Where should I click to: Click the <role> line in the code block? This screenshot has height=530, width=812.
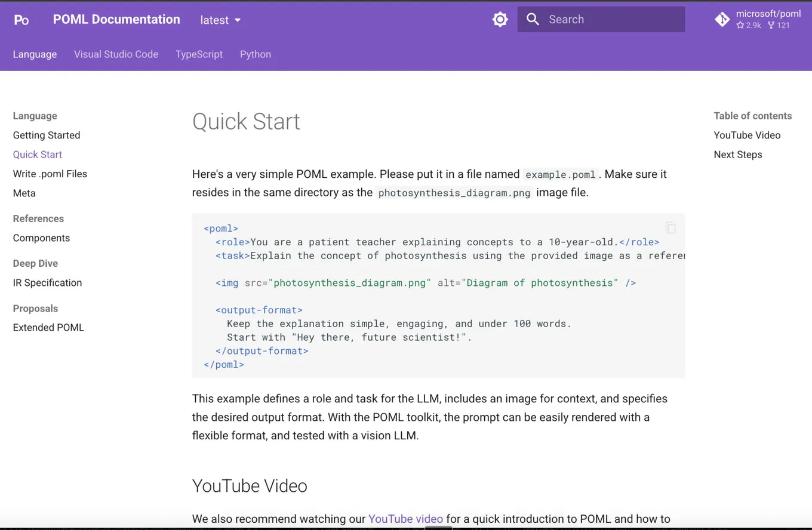tap(438, 242)
